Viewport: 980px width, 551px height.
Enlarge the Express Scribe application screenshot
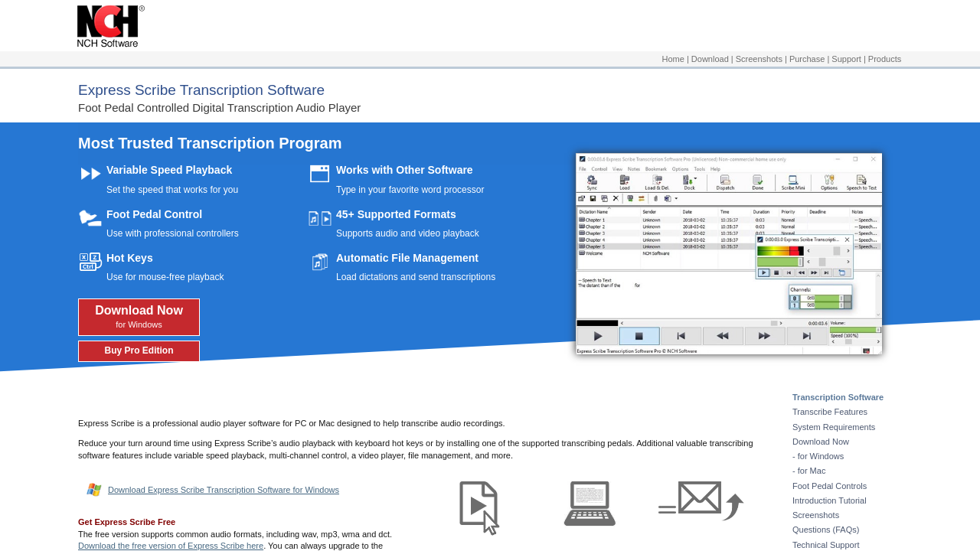728,253
